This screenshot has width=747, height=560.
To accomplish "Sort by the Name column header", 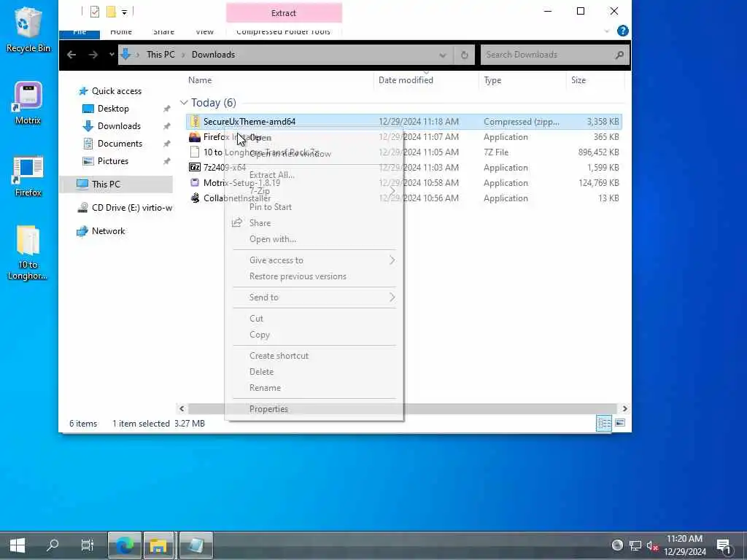I will click(200, 80).
